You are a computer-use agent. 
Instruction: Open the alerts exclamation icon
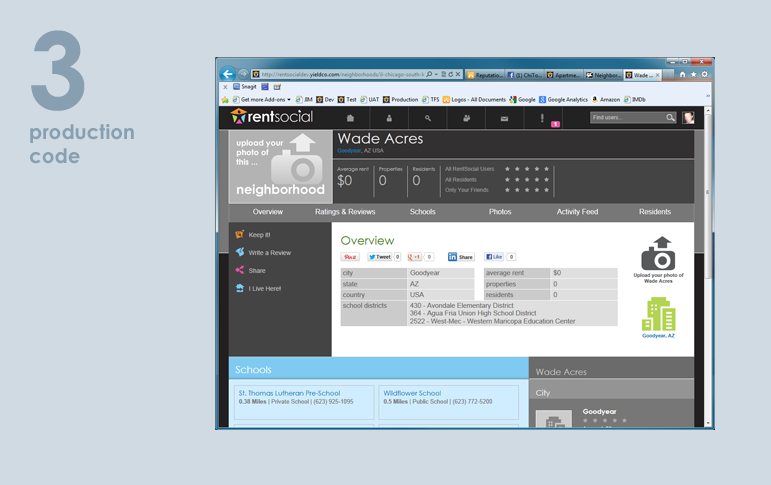542,118
